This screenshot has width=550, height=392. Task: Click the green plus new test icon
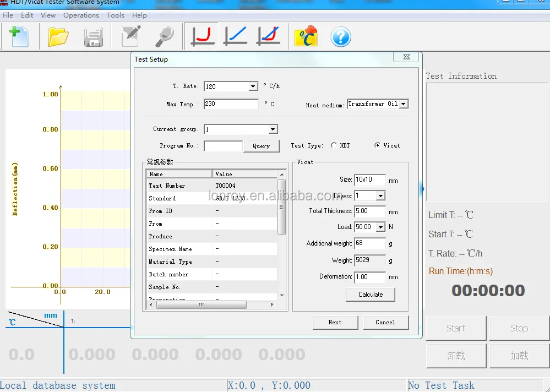tap(18, 36)
